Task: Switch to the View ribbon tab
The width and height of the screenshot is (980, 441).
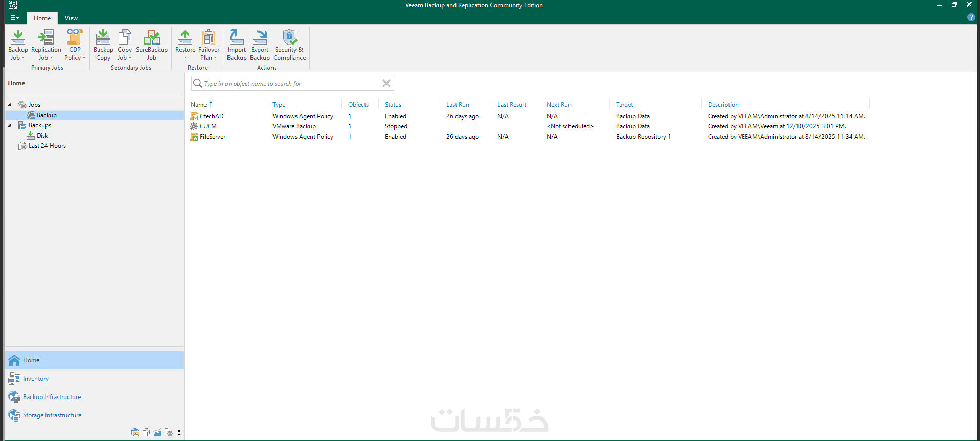Action: (x=71, y=18)
